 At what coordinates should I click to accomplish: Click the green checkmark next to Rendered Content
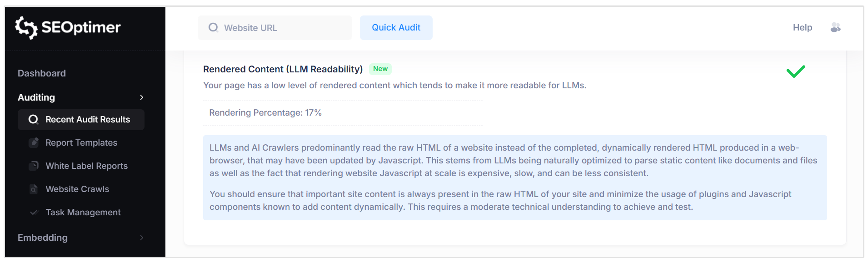coord(795,71)
